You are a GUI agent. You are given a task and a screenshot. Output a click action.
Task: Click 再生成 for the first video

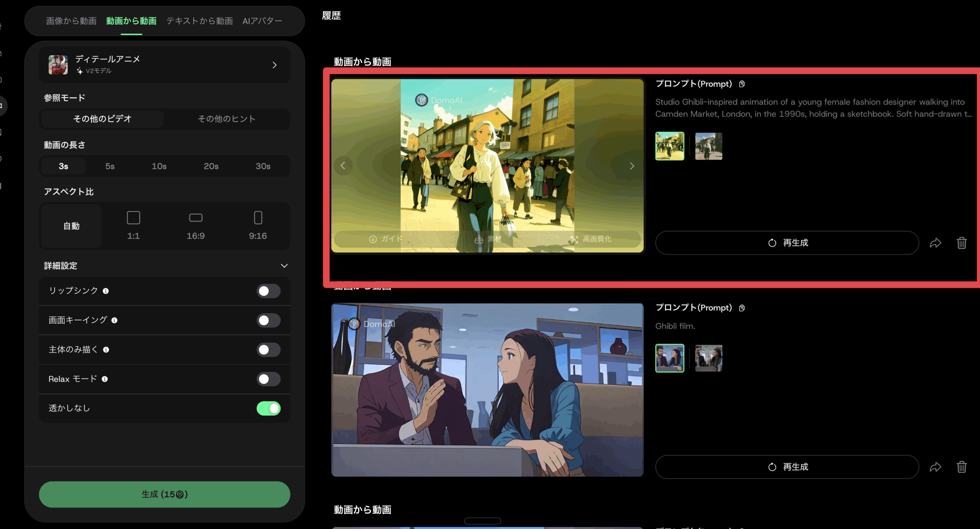click(787, 243)
